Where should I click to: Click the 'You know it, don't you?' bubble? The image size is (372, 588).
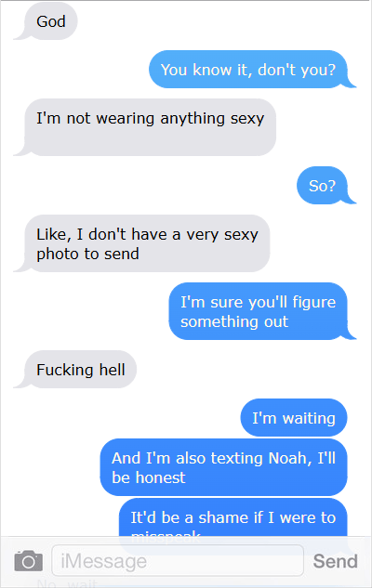(x=248, y=70)
